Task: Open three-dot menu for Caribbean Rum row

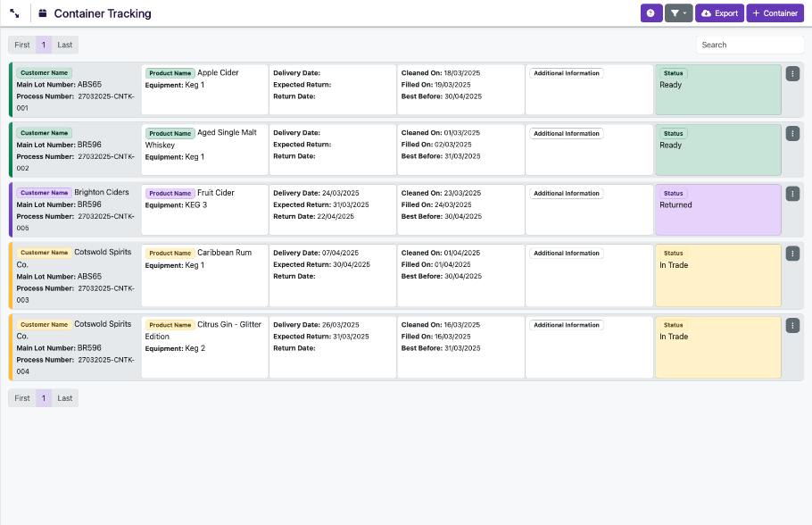Action: (x=792, y=254)
